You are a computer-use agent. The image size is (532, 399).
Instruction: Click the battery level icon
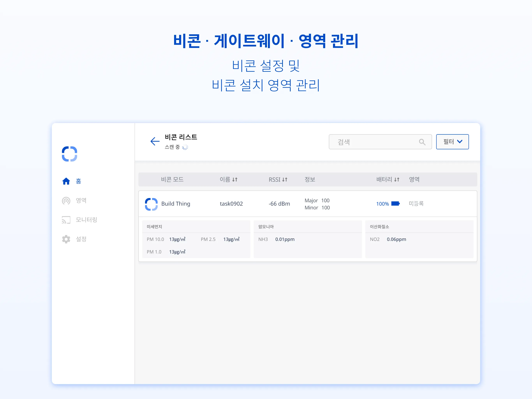[395, 204]
